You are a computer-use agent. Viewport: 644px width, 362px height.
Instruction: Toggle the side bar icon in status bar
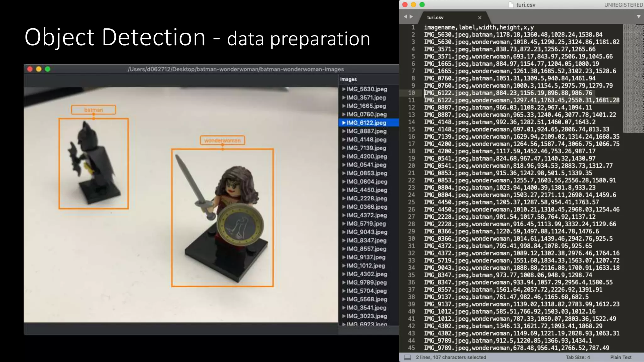(408, 357)
